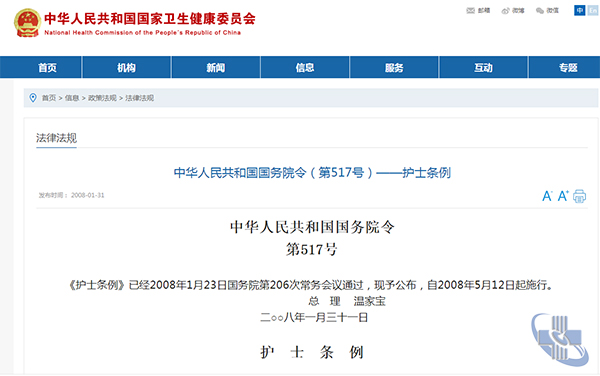Open the 互动 navigation menu
The image size is (600, 376).
tap(483, 68)
